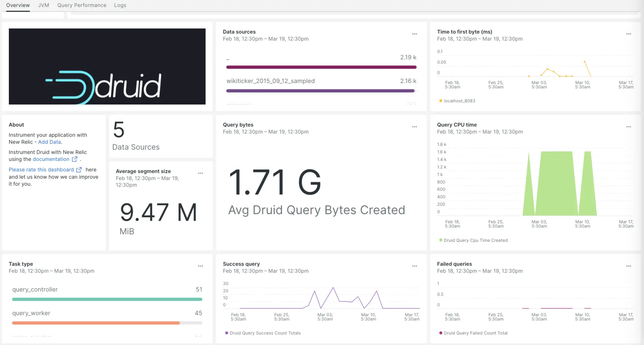Toggle Druid Query Success Count Totals legend

pos(265,333)
